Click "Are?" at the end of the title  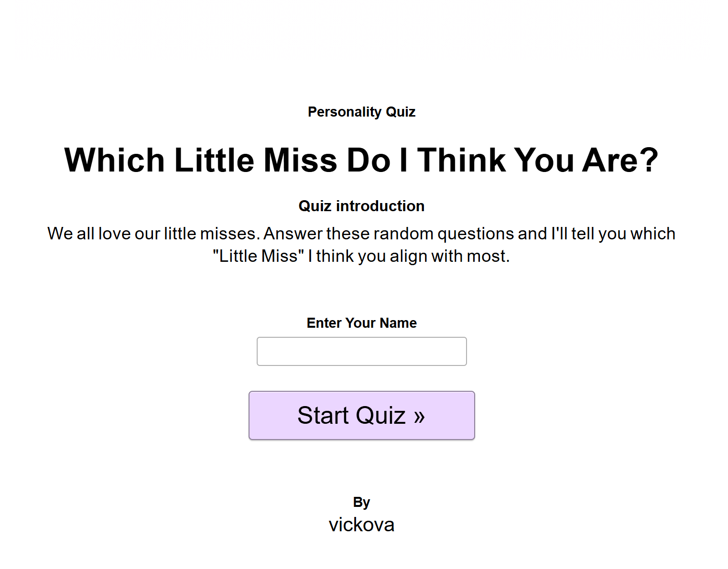[x=620, y=160]
